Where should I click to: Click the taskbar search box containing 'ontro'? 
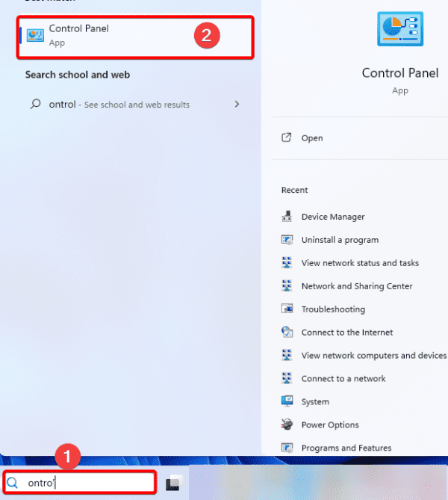tap(80, 483)
